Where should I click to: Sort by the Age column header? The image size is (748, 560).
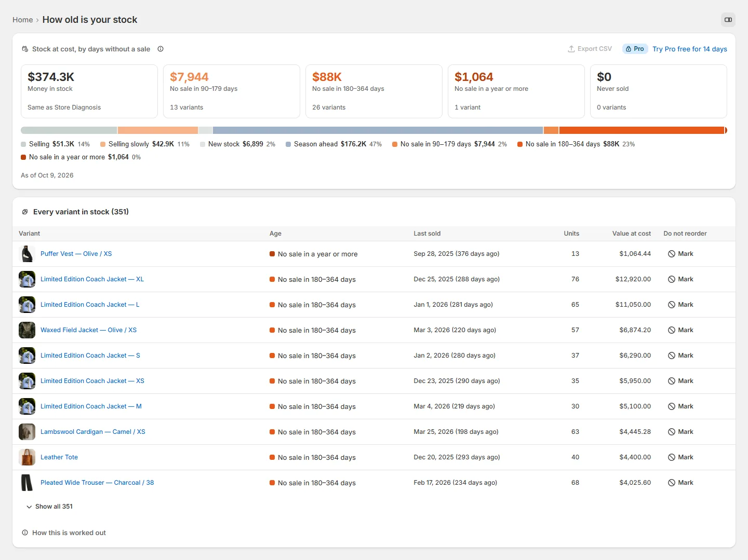click(275, 234)
